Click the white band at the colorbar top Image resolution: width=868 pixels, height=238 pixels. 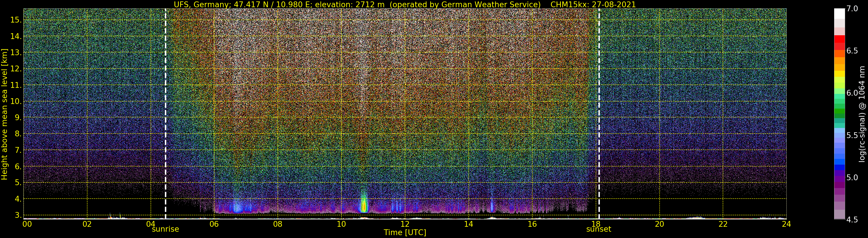[839, 14]
